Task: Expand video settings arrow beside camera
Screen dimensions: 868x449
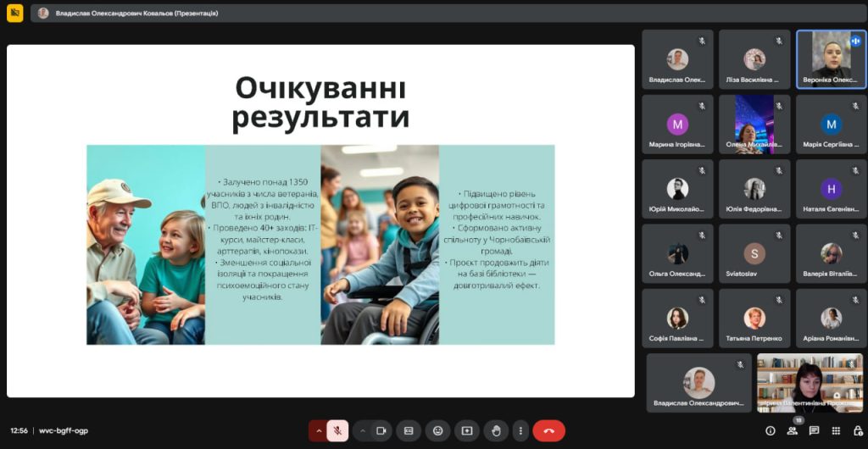Action: (x=363, y=430)
